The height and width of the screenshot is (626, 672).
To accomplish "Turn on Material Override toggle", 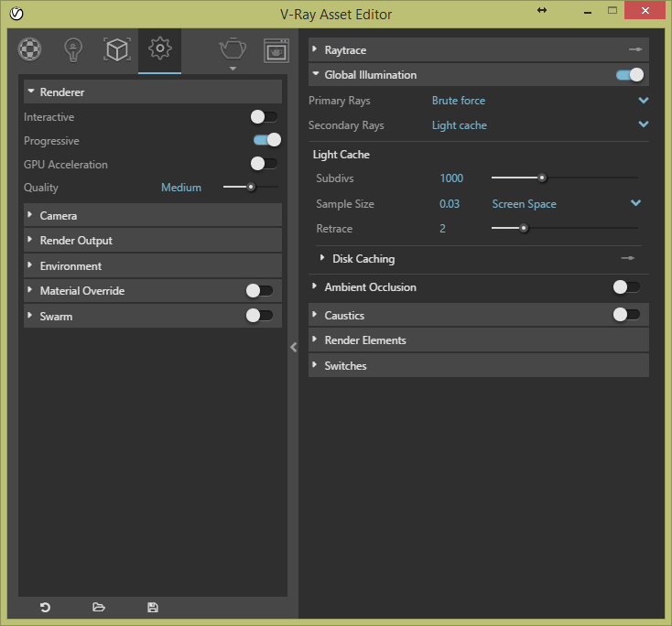I will [x=259, y=290].
